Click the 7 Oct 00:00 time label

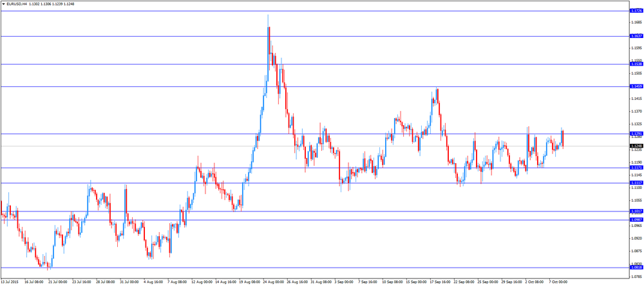(558, 282)
